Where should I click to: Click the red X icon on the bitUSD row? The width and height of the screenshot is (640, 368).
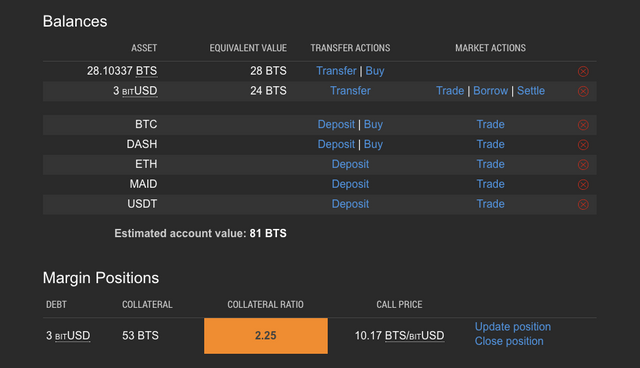point(583,91)
